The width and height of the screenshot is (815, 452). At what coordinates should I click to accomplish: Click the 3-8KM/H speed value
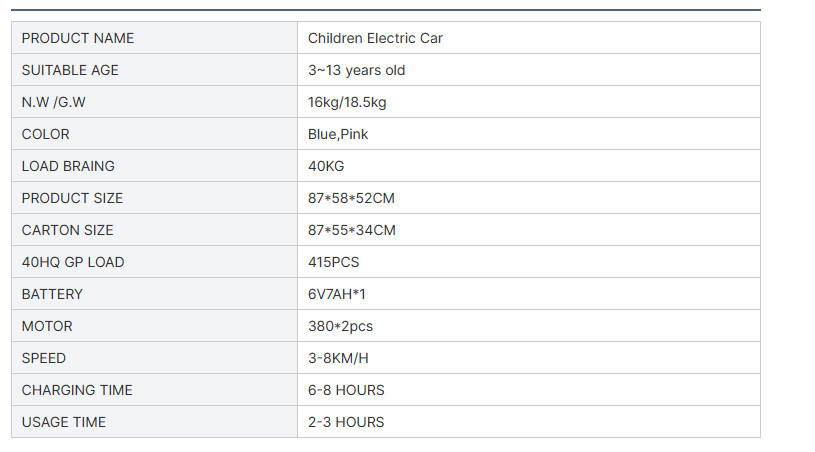click(x=338, y=358)
